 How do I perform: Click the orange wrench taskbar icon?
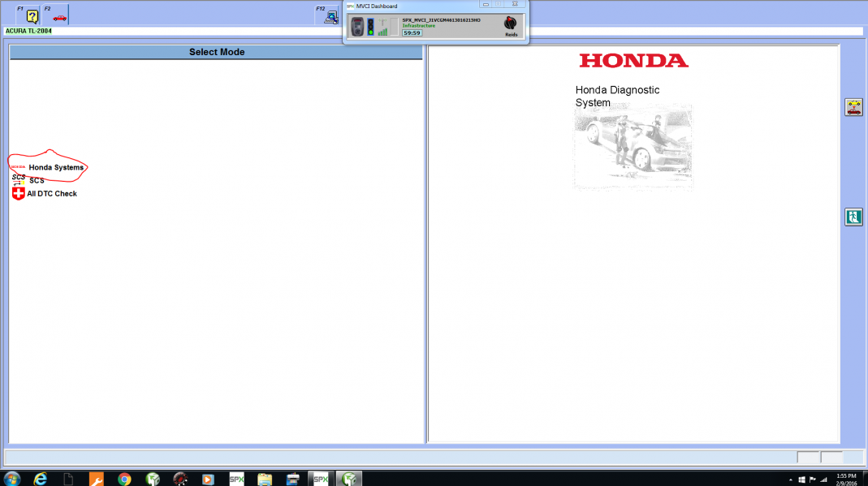coord(97,479)
